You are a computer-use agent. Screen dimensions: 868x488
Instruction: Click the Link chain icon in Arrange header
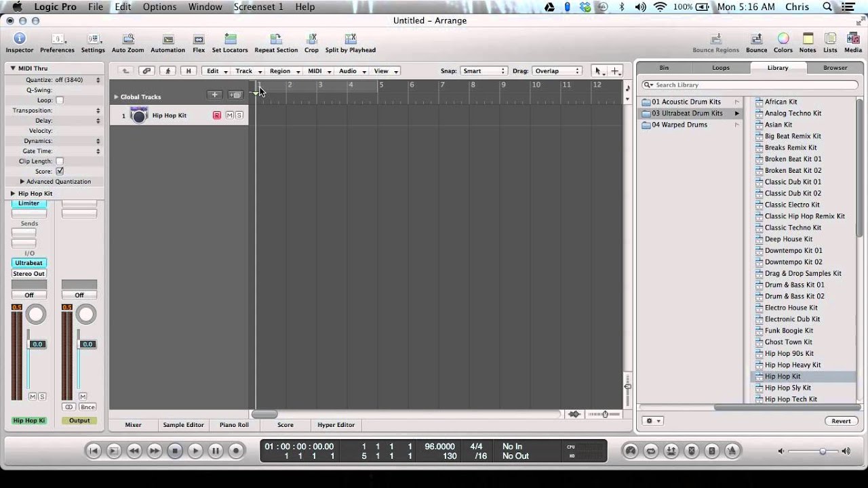[146, 70]
